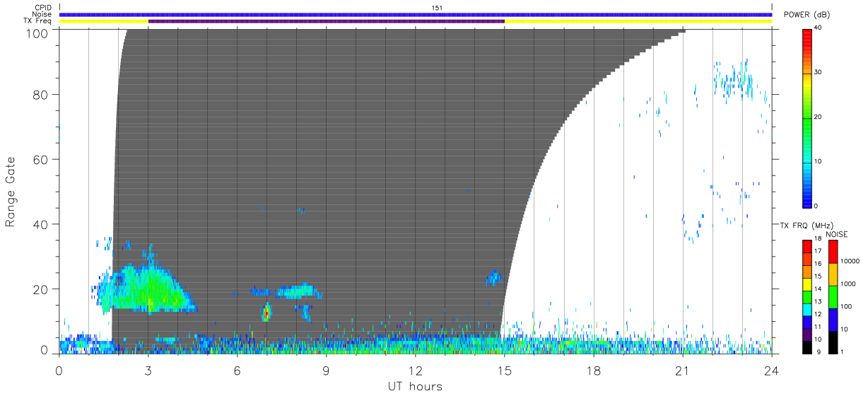Click the 24 tick label on UT hours axis

click(x=772, y=369)
